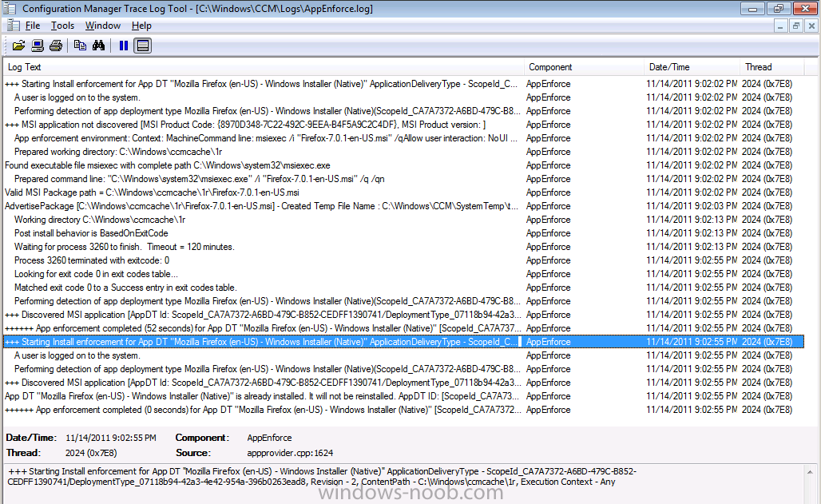Click the application icon in the title bar
The height and width of the screenshot is (504, 821).
click(x=10, y=8)
